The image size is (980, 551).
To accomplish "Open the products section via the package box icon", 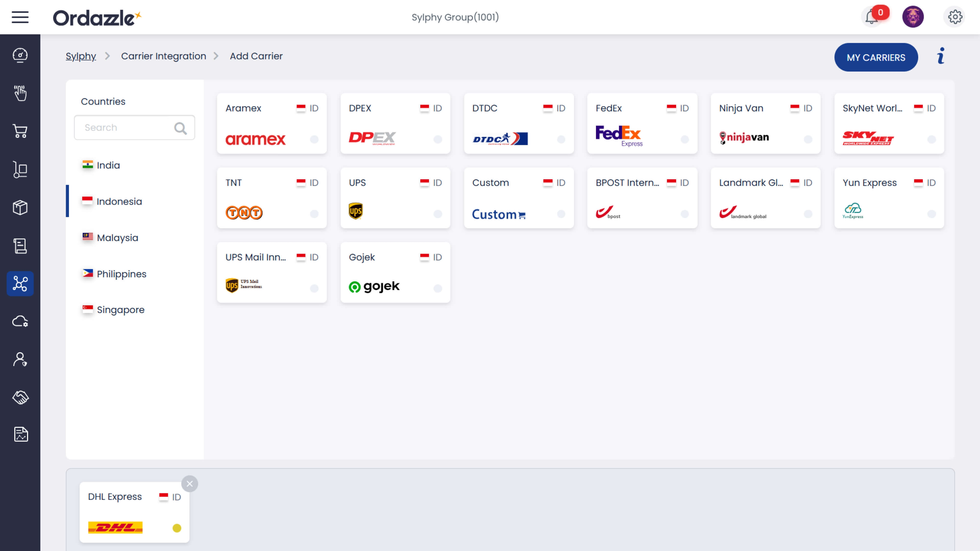I will (x=20, y=207).
